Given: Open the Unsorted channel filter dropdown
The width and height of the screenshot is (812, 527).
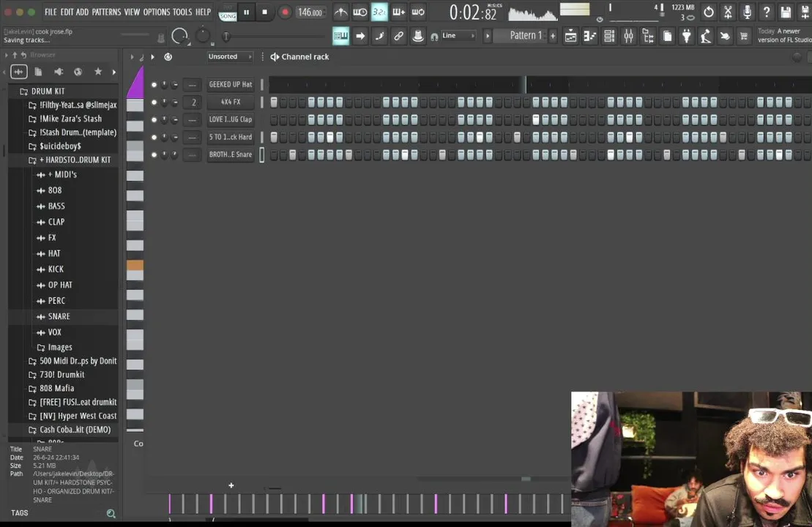Looking at the screenshot, I should (x=230, y=56).
